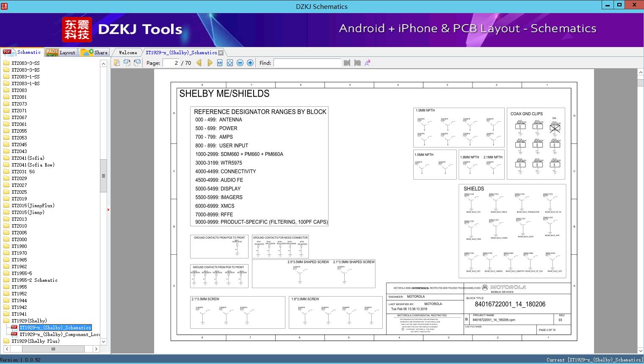This screenshot has width=644, height=364.
Task: Open the XT1929-x_(Shelby)_Component_Loc file
Action: 60,334
